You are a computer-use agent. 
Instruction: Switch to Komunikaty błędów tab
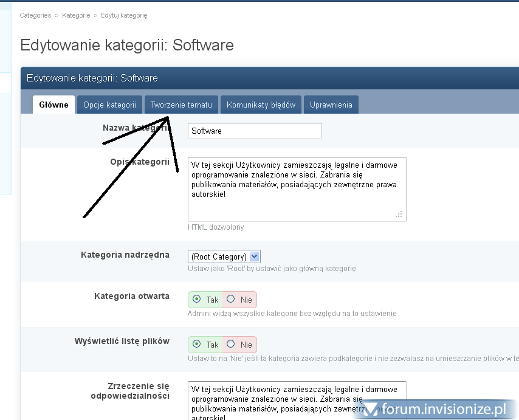(261, 105)
